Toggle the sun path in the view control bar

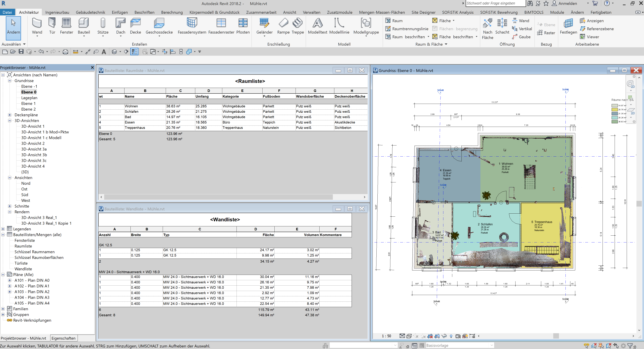(x=416, y=336)
